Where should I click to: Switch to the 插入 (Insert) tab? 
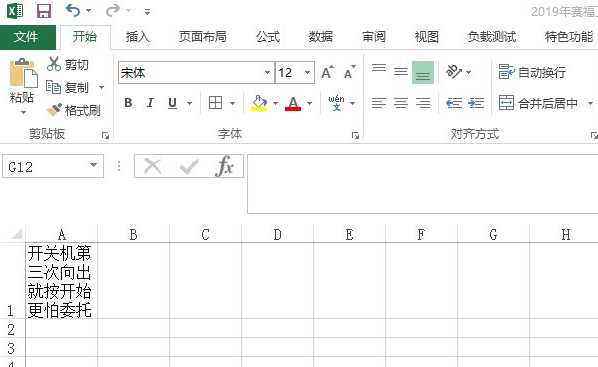[138, 37]
